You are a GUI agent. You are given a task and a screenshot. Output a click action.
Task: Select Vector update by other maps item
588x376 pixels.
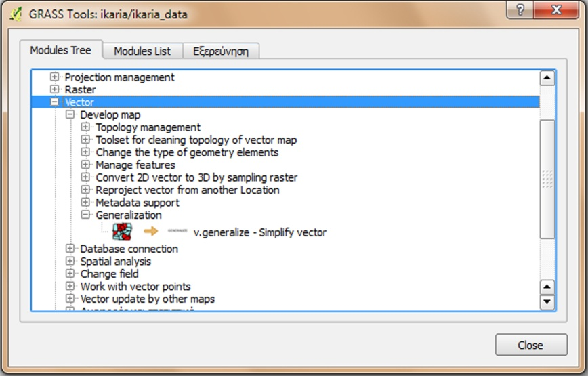pos(148,299)
